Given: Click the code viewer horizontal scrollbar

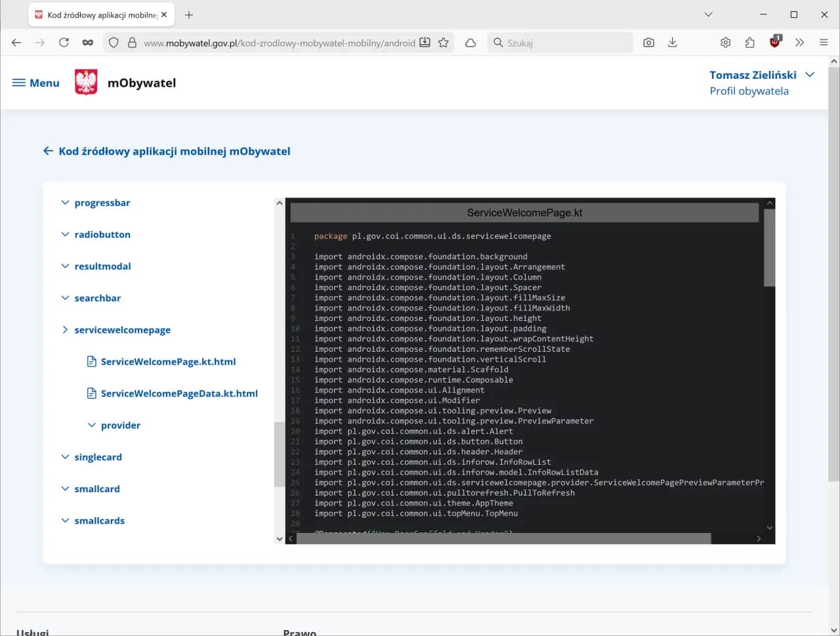Looking at the screenshot, I should pyautogui.click(x=503, y=538).
